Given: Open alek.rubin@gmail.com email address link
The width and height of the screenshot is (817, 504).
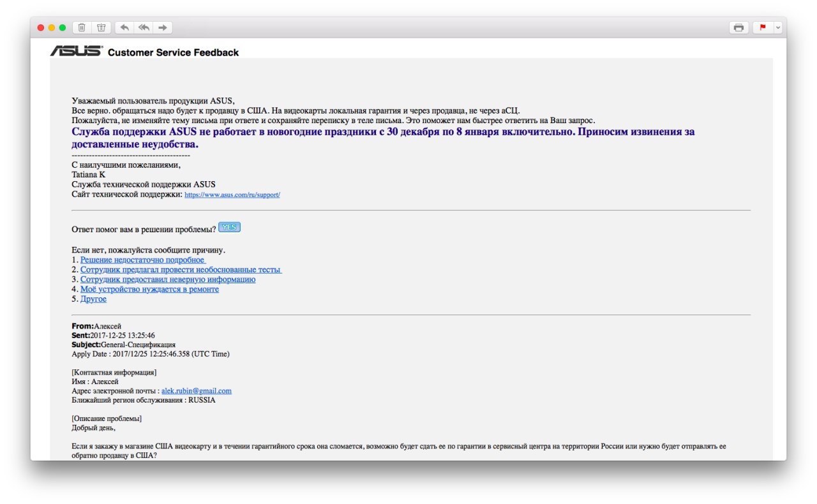Looking at the screenshot, I should [x=197, y=390].
